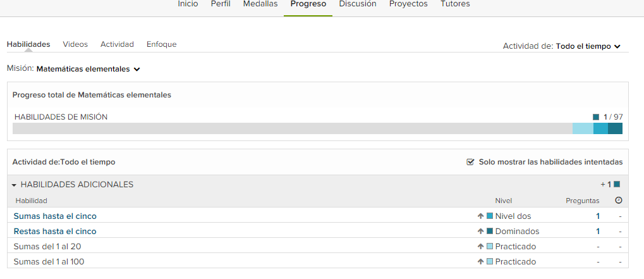The height and width of the screenshot is (279, 644).
Task: Switch to the Enfoque subtab
Action: point(161,44)
